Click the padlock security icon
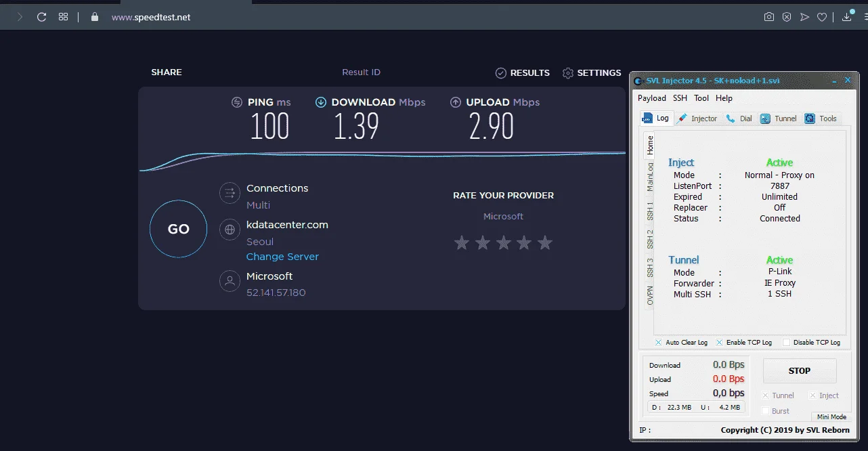Image resolution: width=868 pixels, height=451 pixels. click(95, 17)
